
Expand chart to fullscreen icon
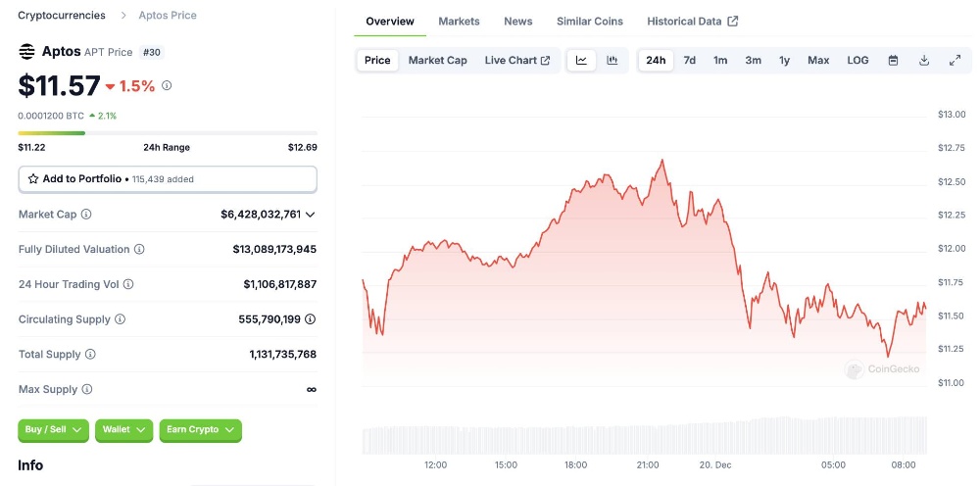(955, 61)
